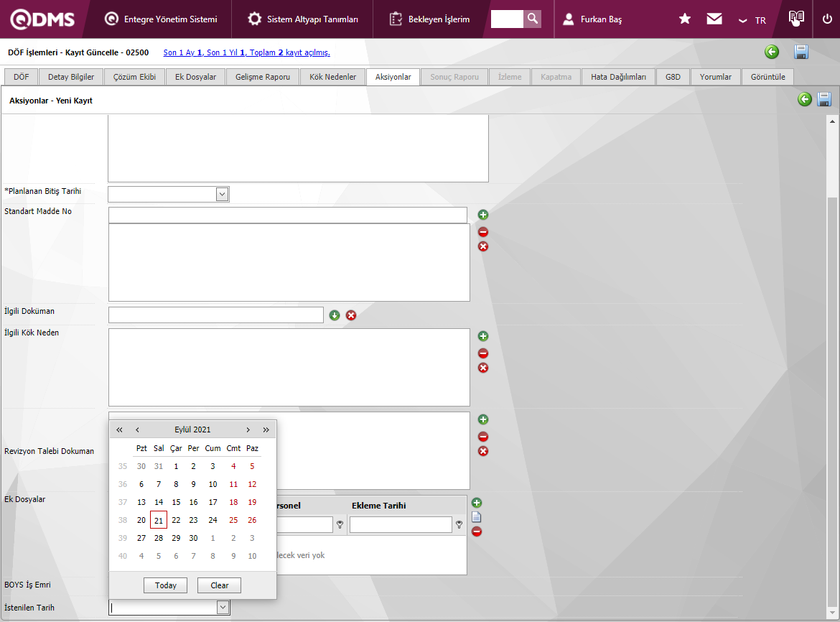Switch to G8D tab
This screenshot has width=840, height=622.
pyautogui.click(x=673, y=77)
